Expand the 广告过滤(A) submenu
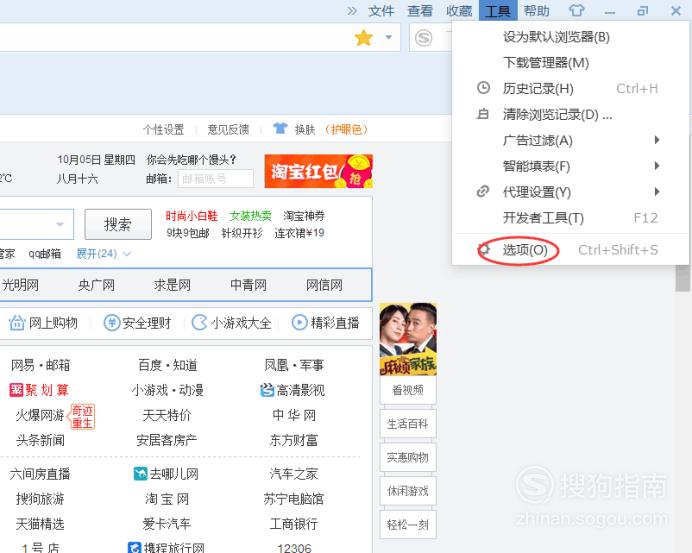 570,140
